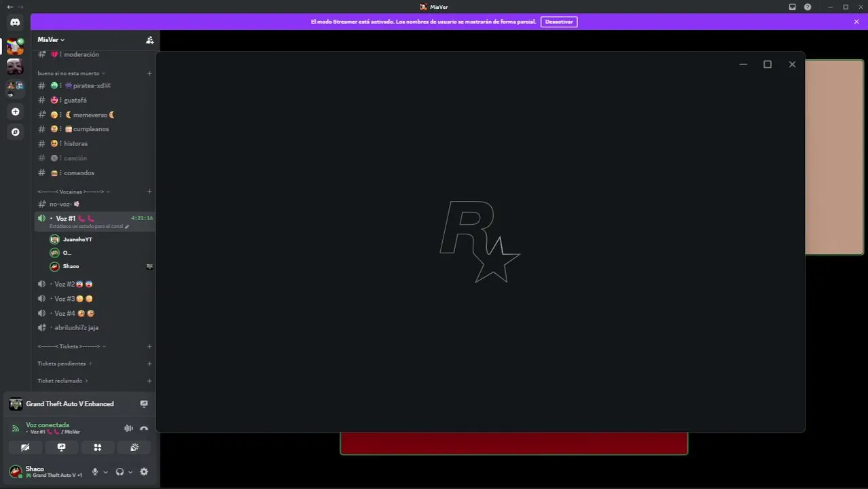This screenshot has width=868, height=489.
Task: Open the canción channel
Action: (x=94, y=158)
